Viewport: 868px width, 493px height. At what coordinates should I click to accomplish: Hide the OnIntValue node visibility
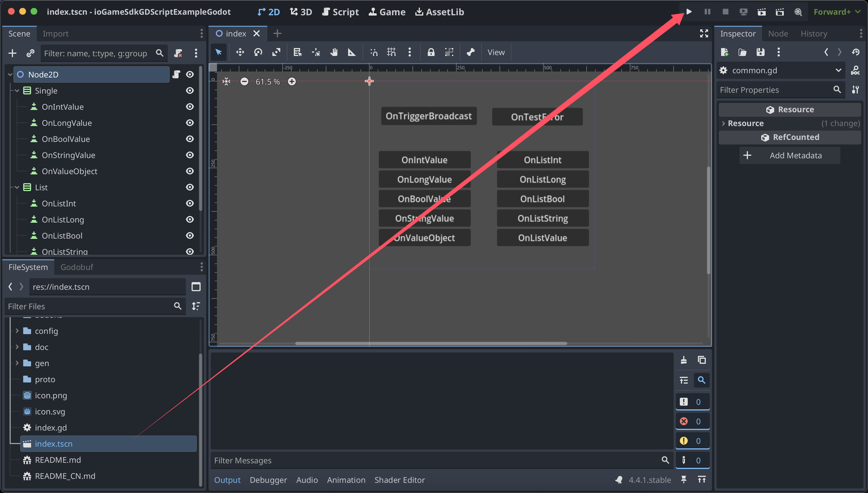click(x=190, y=107)
